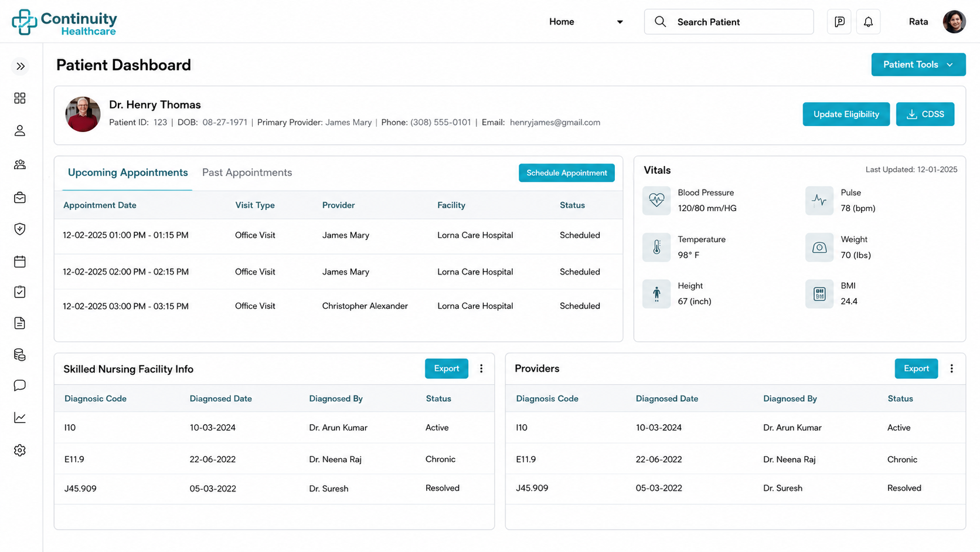Switch to Past Appointments tab
This screenshot has height=552, width=980.
pyautogui.click(x=247, y=172)
